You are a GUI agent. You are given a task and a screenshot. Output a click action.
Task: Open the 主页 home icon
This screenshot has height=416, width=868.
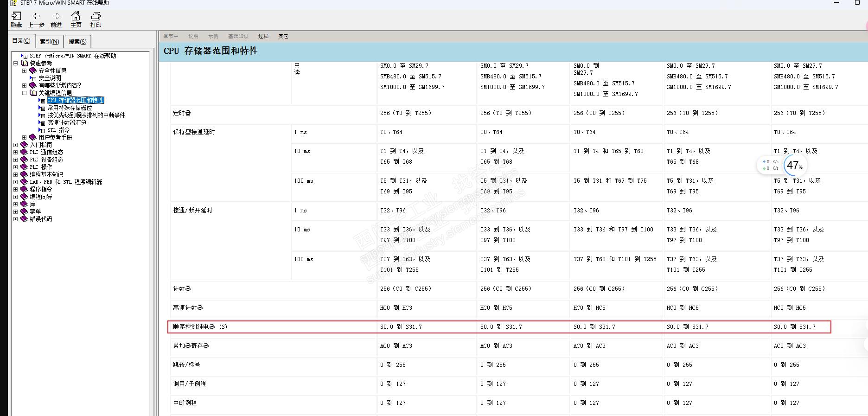pos(76,16)
